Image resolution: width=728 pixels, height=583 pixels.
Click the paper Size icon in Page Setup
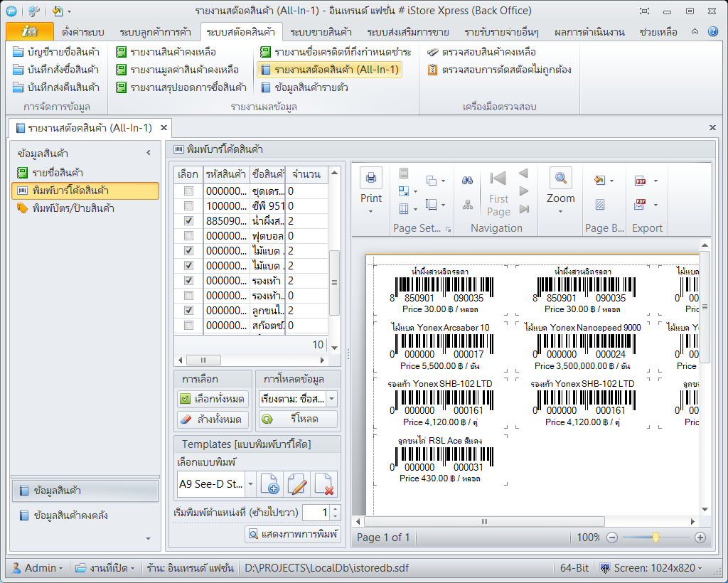coord(432,204)
